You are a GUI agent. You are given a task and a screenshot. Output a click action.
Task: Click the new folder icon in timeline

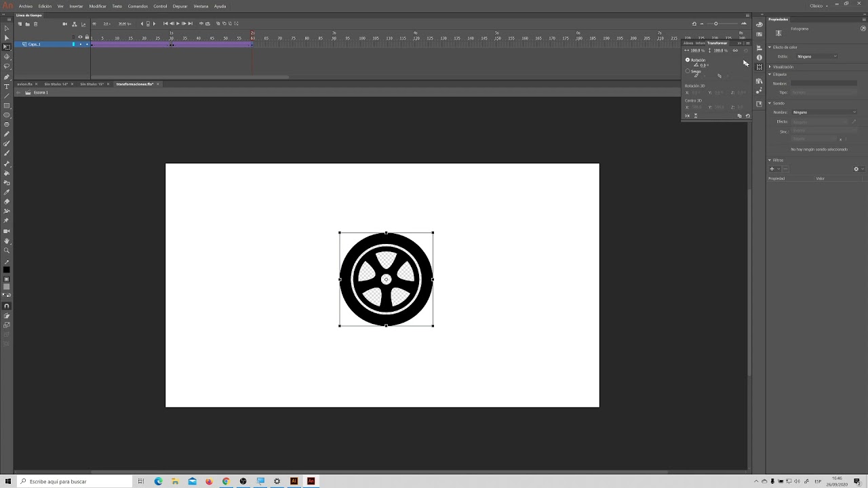[x=27, y=24]
